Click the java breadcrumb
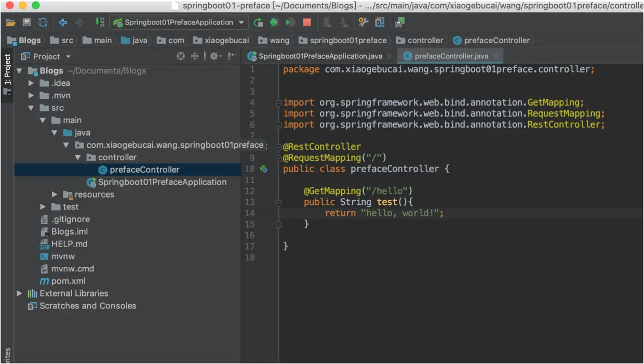The width and height of the screenshot is (644, 364). [134, 41]
